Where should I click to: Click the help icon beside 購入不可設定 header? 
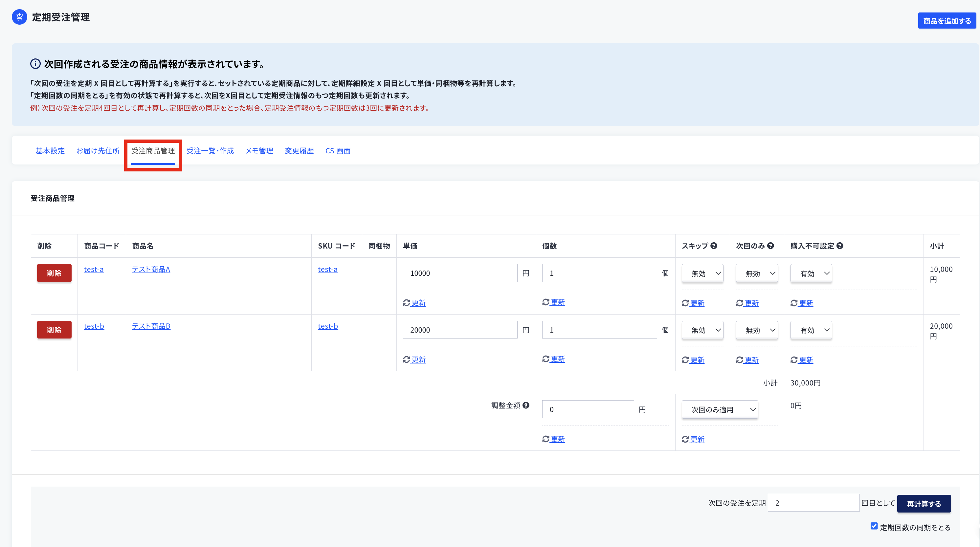tap(840, 246)
